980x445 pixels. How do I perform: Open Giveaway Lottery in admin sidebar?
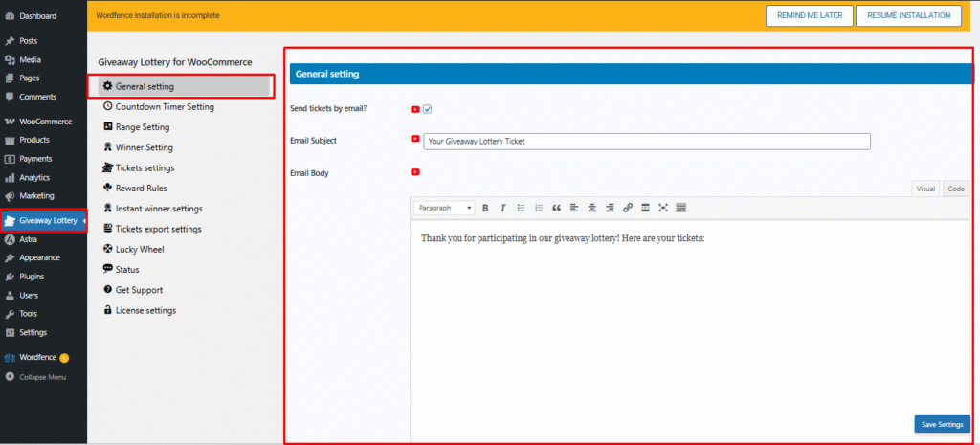tap(43, 221)
